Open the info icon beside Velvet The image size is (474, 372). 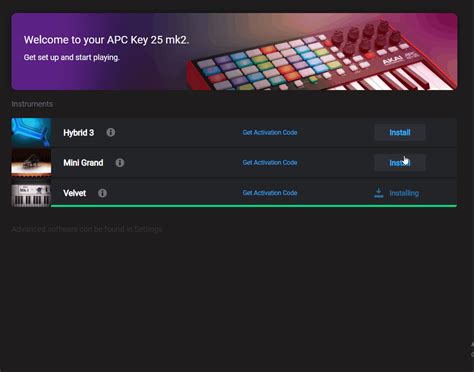(x=103, y=193)
